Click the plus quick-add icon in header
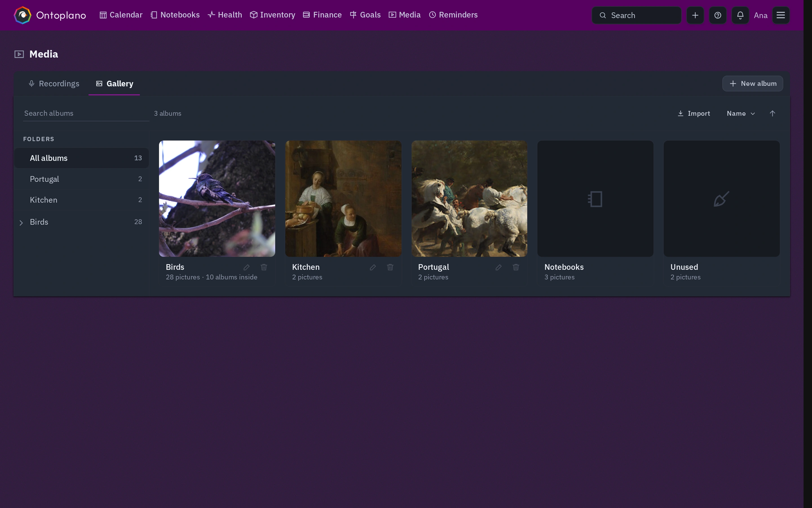This screenshot has width=812, height=508. pos(695,15)
